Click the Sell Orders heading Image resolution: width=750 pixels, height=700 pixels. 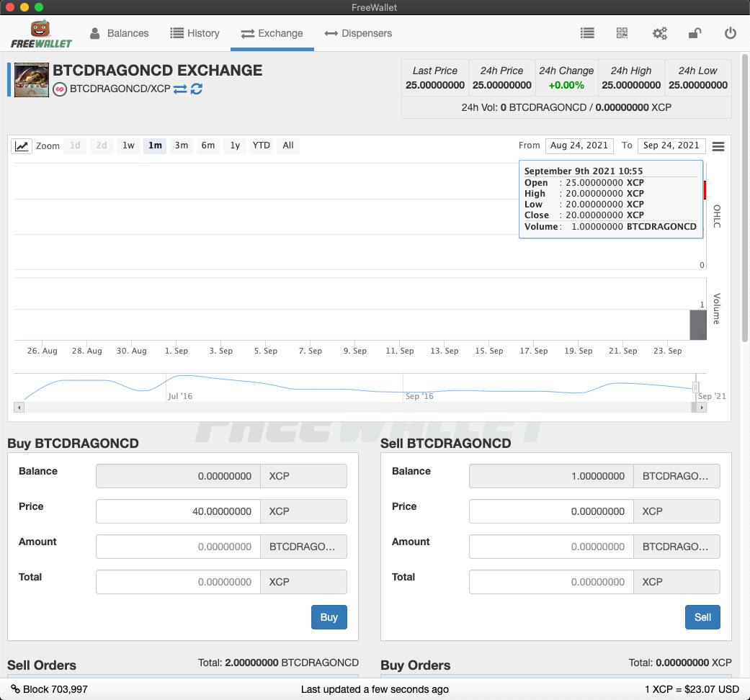point(42,665)
